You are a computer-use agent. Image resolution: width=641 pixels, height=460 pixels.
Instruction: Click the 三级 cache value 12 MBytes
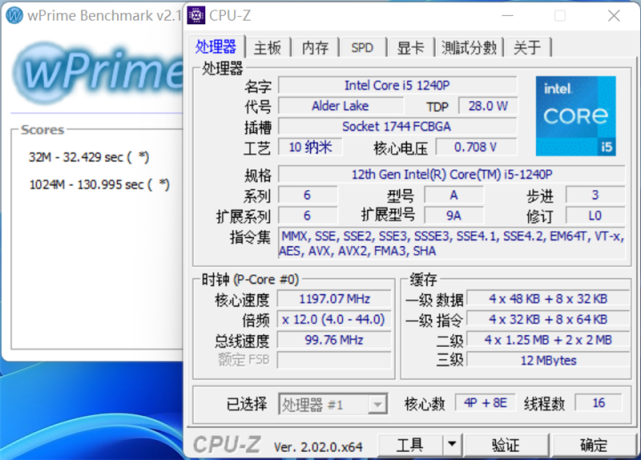(548, 360)
